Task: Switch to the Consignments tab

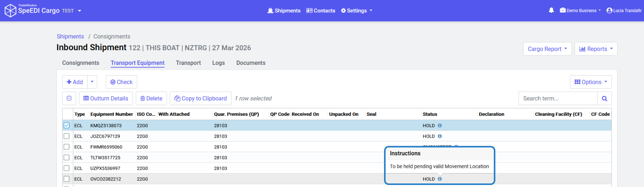Action: coord(80,63)
